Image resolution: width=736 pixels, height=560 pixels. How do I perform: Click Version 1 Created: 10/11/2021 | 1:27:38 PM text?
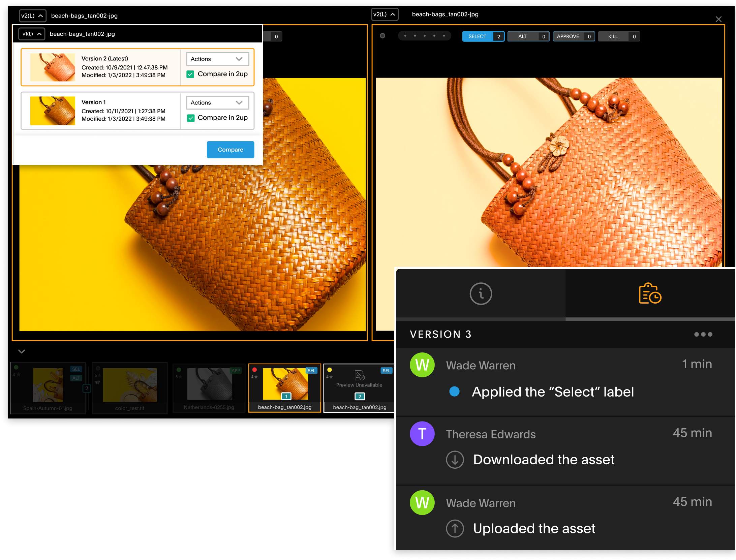123,111
